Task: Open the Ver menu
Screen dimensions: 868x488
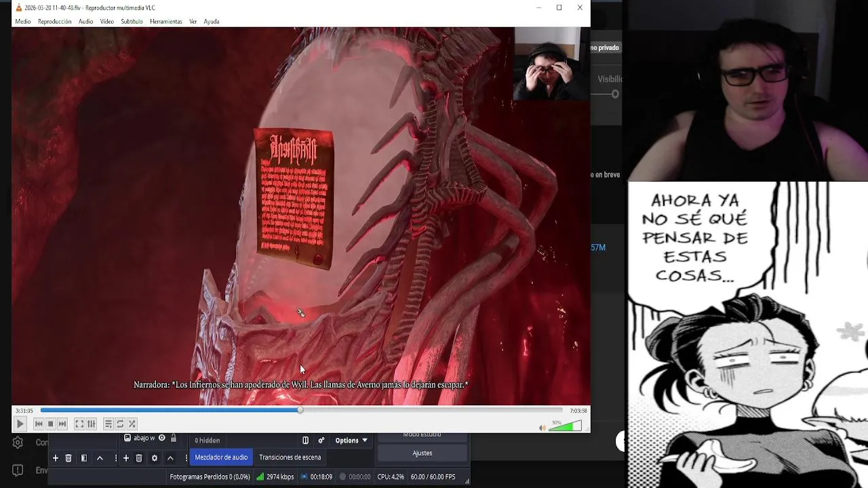Action: click(x=193, y=22)
